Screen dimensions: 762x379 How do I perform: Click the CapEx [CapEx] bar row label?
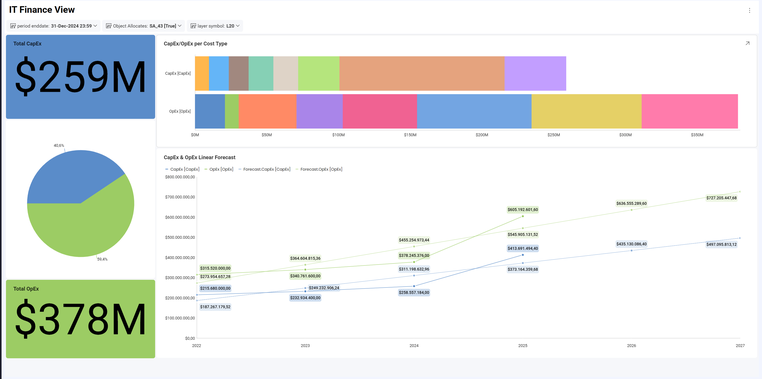coord(178,73)
